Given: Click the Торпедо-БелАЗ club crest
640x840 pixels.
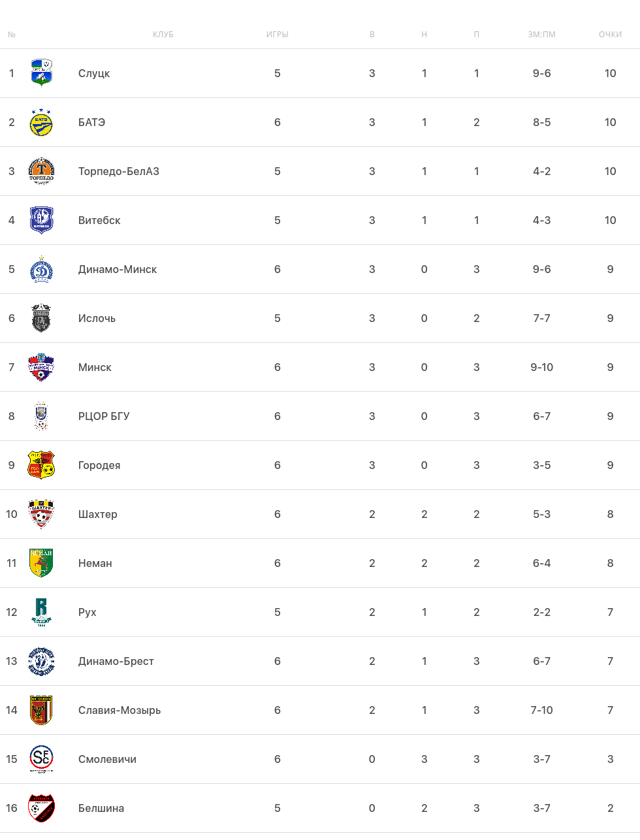Looking at the screenshot, I should coord(41,171).
